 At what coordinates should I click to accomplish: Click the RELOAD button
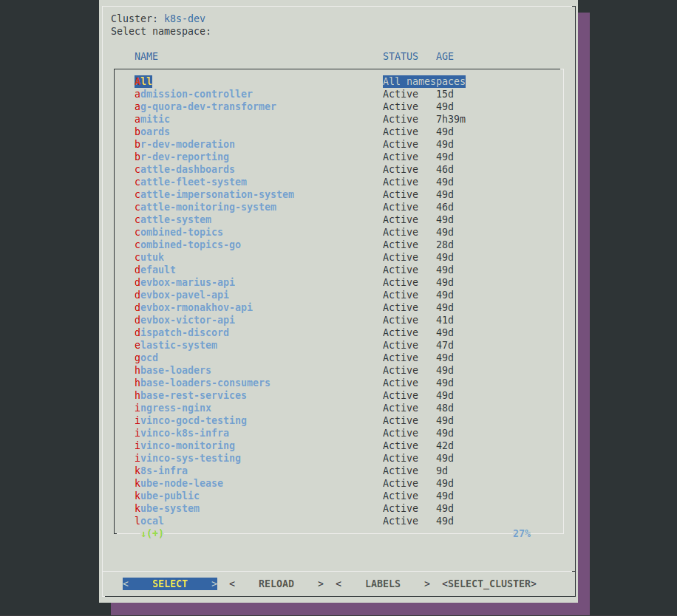pos(276,584)
